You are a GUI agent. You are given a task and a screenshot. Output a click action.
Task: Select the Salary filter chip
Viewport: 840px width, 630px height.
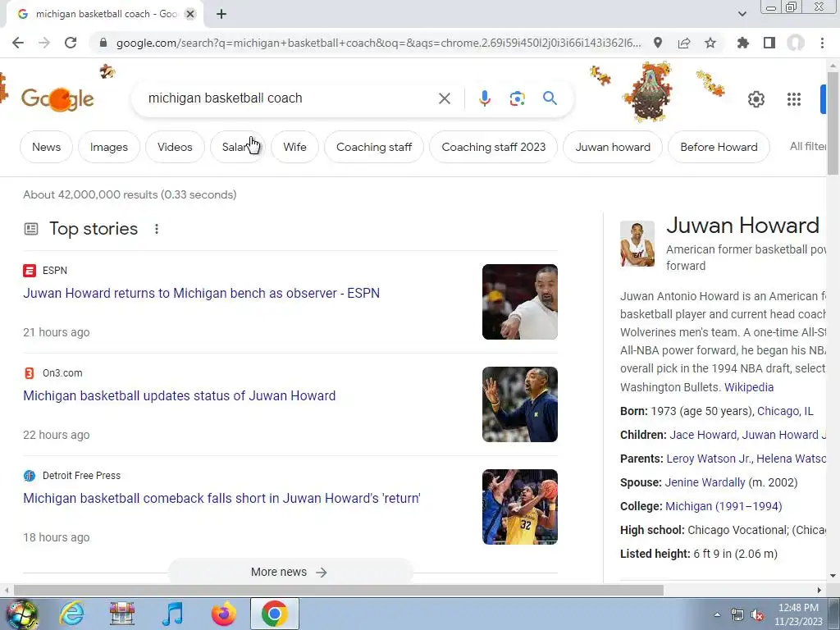(237, 147)
